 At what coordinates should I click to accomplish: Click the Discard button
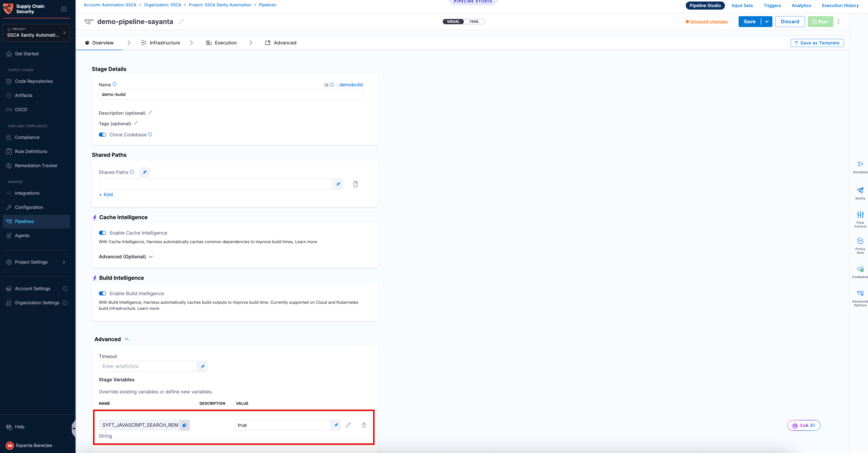[790, 21]
